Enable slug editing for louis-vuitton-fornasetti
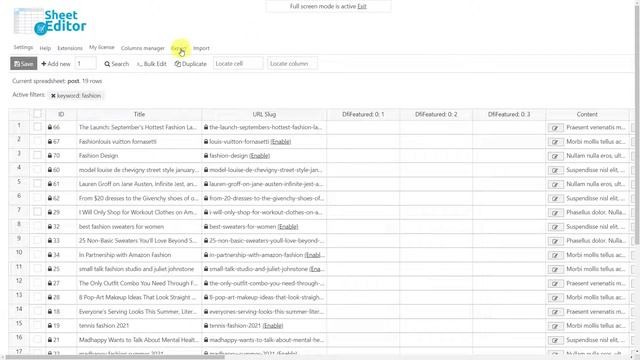Viewport: 640px width, 360px height. tap(281, 142)
